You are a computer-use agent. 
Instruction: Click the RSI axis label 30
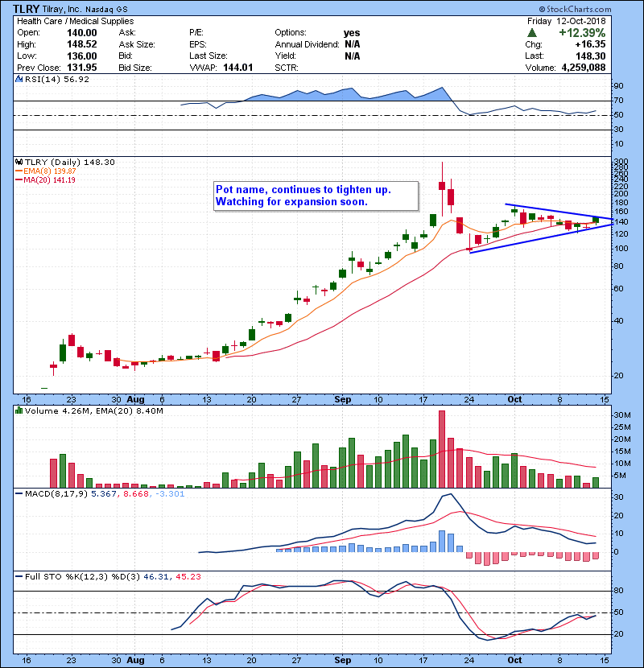click(618, 129)
